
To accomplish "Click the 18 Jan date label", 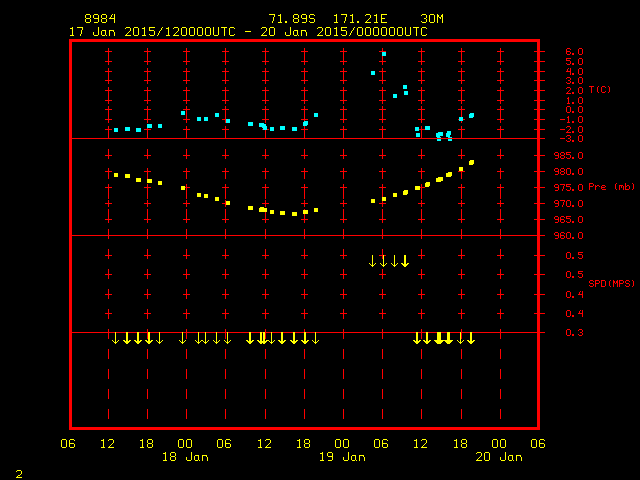I will (185, 457).
